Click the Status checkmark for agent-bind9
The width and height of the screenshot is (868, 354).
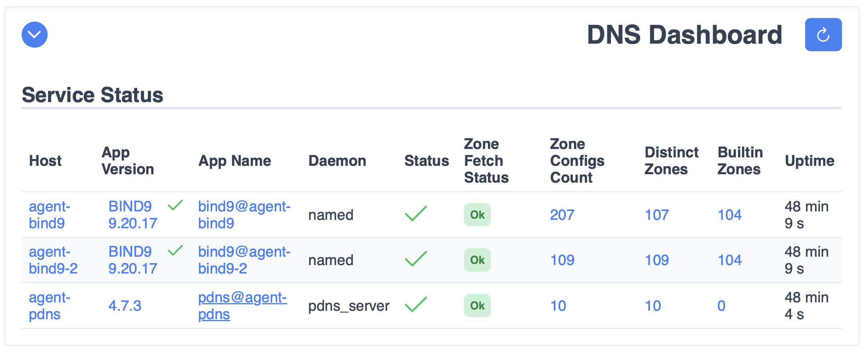click(415, 215)
